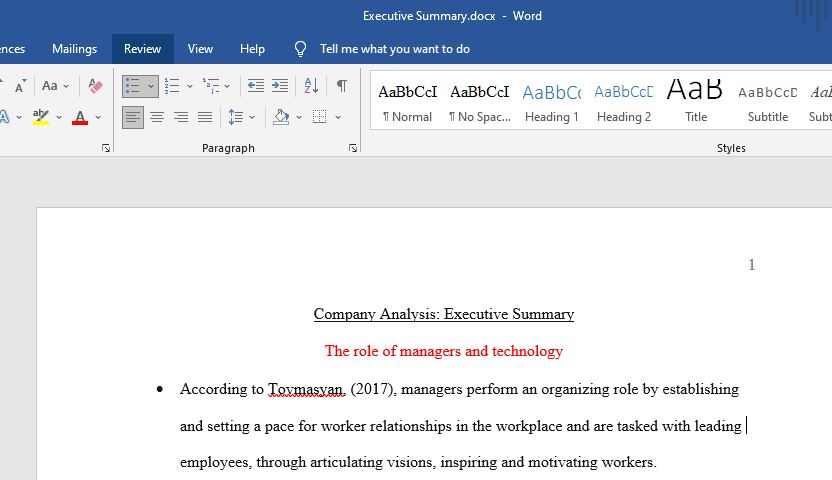Expand the Numbering format dropdown
The height and width of the screenshot is (480, 832).
190,86
